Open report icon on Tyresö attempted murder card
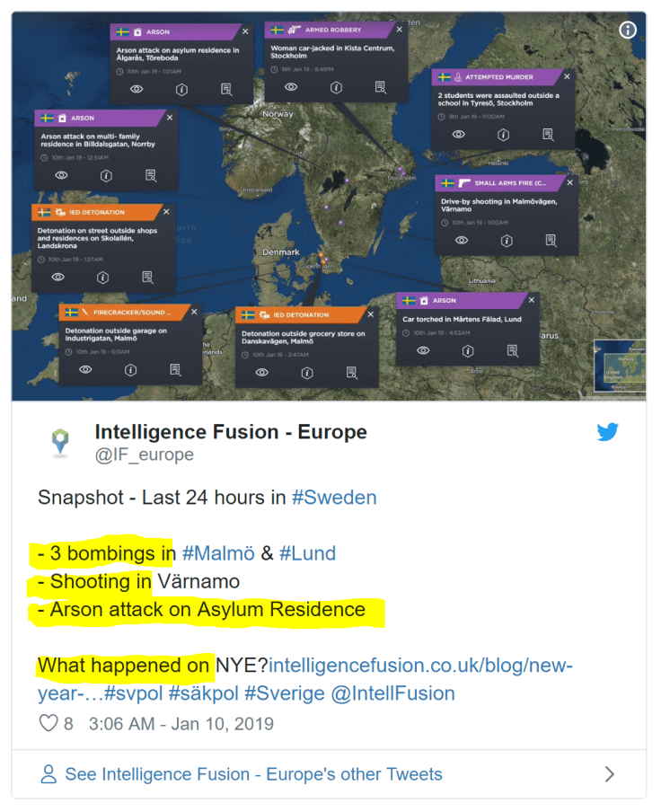Screen dimensions: 661x812 [x=548, y=134]
